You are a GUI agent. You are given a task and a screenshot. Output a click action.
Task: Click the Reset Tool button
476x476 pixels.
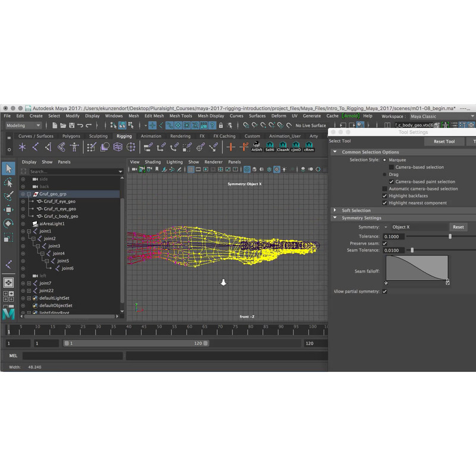pos(444,142)
